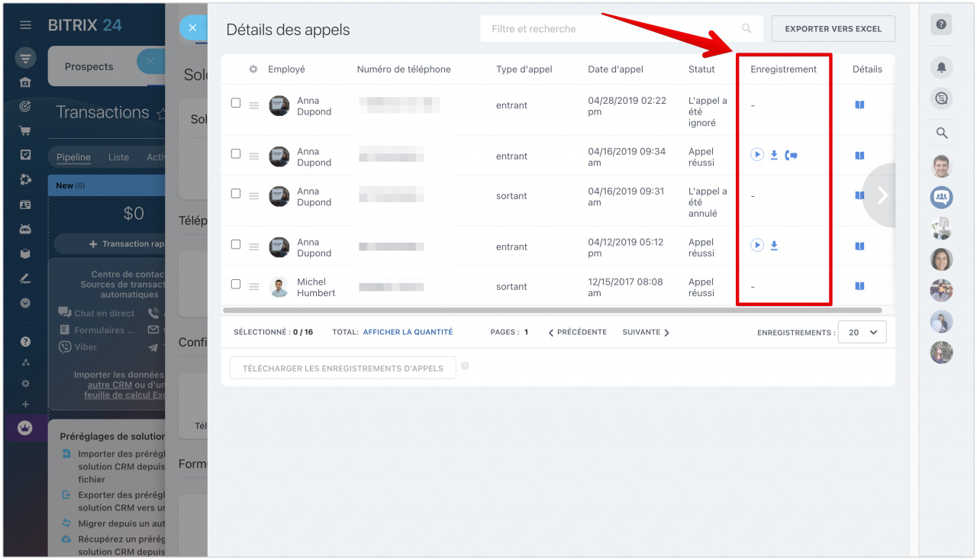Play recording of 04/16/2019 09:34 call
The width and height of the screenshot is (977, 560).
(x=756, y=155)
